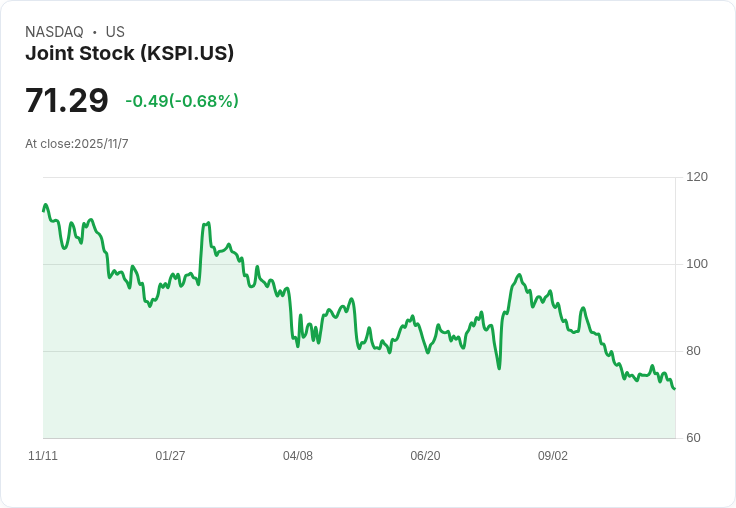The width and height of the screenshot is (736, 508).
Task: Click the US market label
Action: pyautogui.click(x=115, y=32)
